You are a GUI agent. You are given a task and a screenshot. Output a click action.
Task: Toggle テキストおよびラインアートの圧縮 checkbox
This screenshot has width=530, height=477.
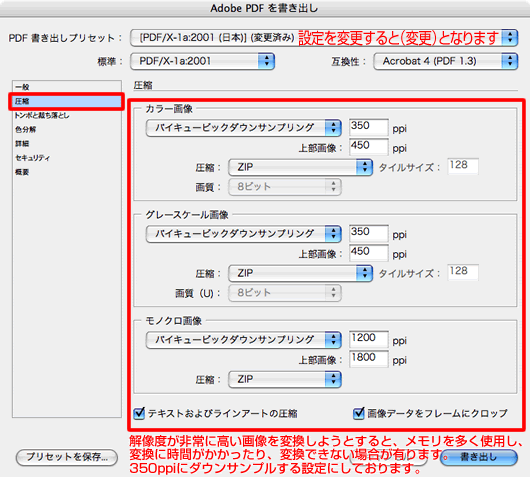[139, 413]
